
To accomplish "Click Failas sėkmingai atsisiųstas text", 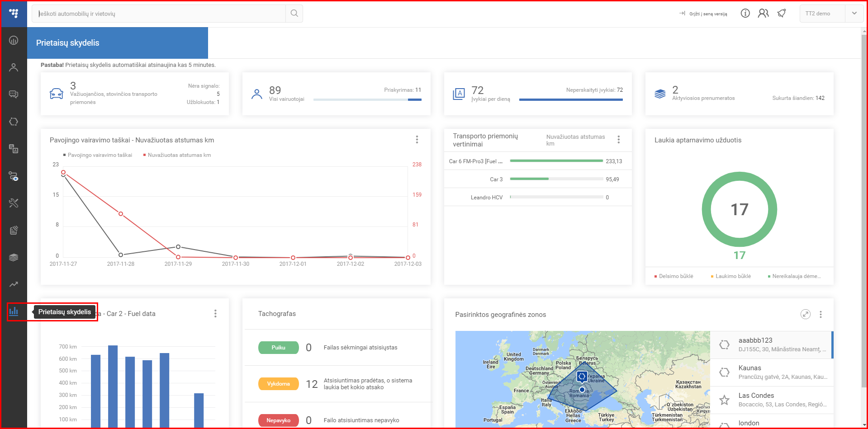I will [x=360, y=348].
